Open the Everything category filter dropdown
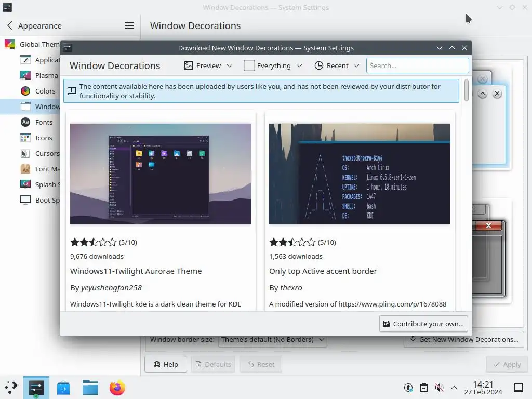Screen dimensions: 532x399 coord(273,65)
